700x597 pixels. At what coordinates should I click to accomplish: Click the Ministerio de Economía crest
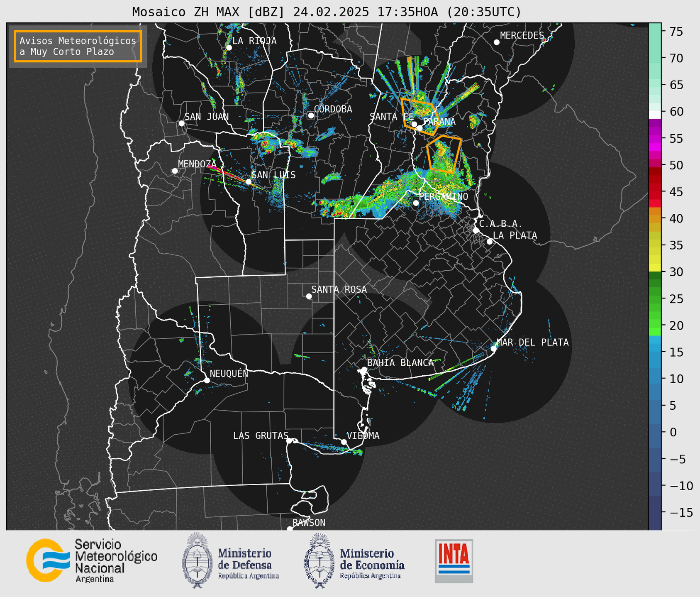[319, 560]
